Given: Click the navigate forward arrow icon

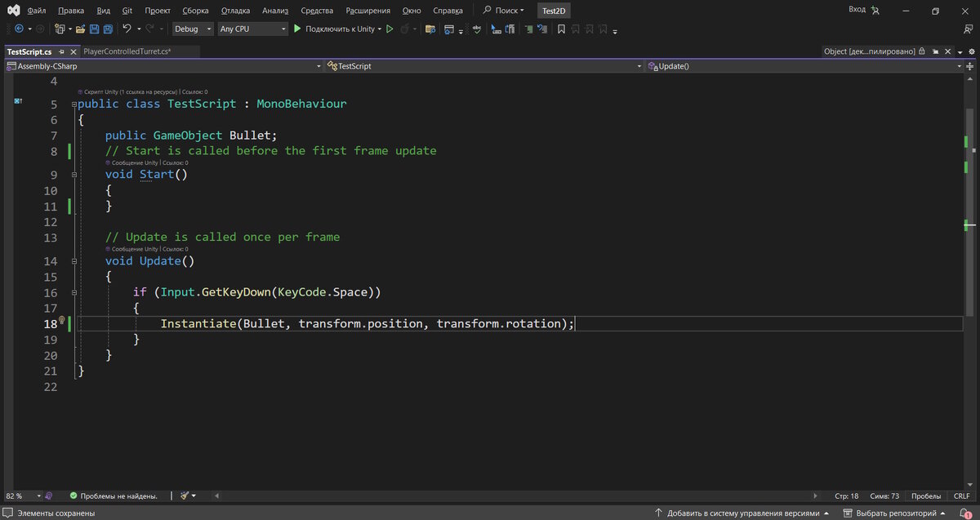Looking at the screenshot, I should (x=38, y=29).
